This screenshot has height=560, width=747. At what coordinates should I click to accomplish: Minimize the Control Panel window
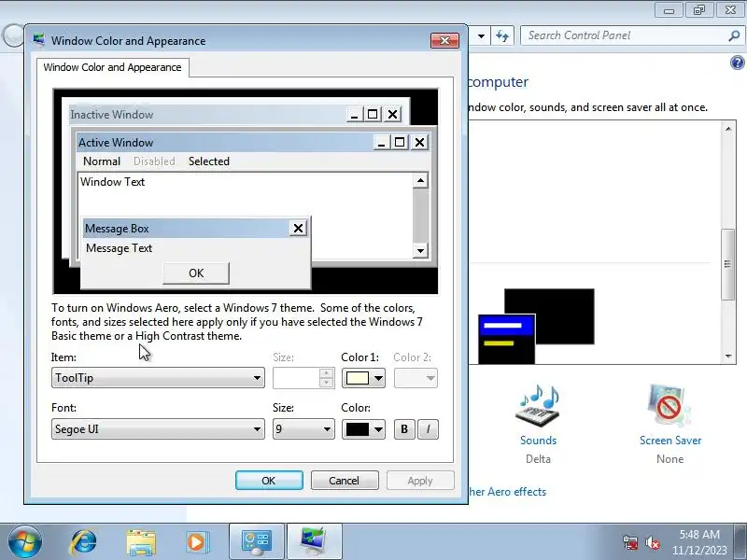[x=669, y=10]
